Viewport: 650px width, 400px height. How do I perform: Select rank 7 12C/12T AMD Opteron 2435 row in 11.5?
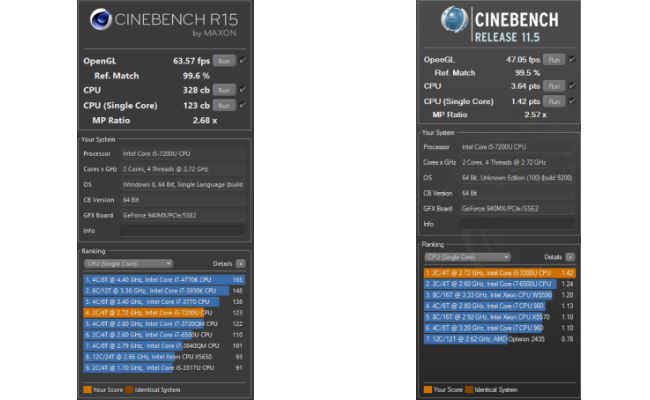coord(500,339)
